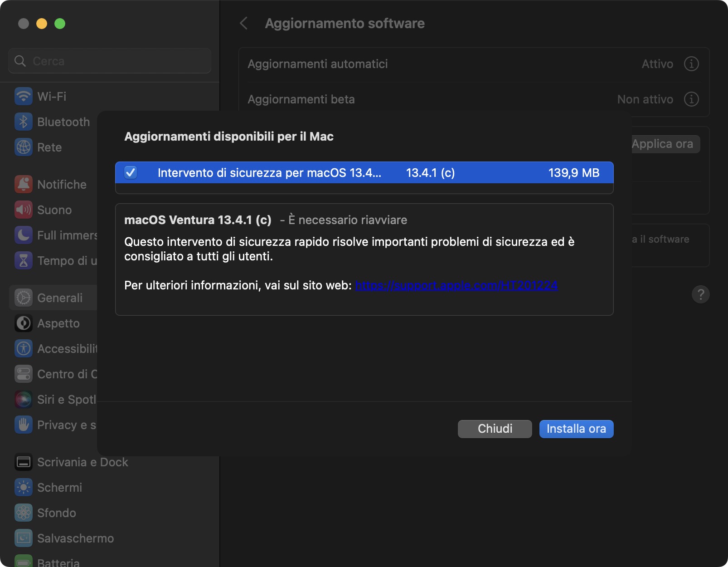Click the macOS Ventura 13.4.1 (c) heading
Image resolution: width=728 pixels, height=567 pixels.
(x=198, y=220)
